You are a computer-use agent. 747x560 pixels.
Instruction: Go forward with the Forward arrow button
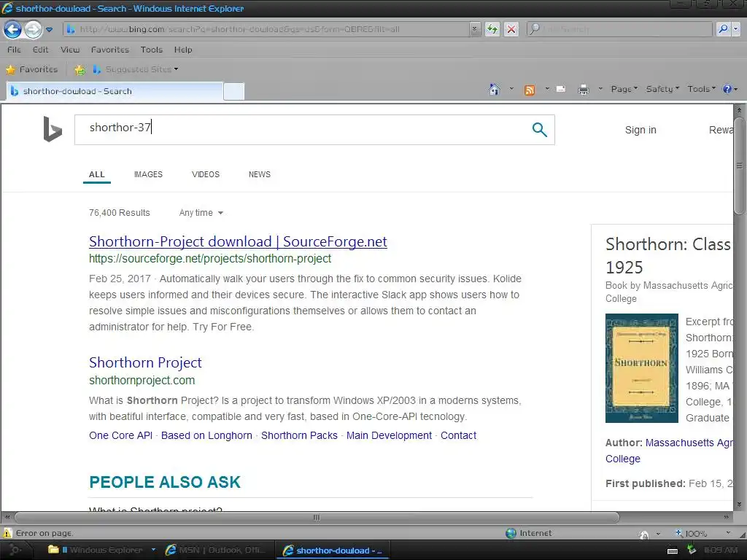click(x=33, y=29)
